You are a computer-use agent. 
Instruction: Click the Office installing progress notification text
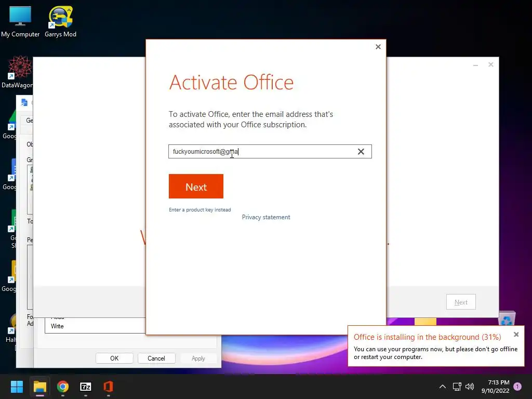click(427, 337)
